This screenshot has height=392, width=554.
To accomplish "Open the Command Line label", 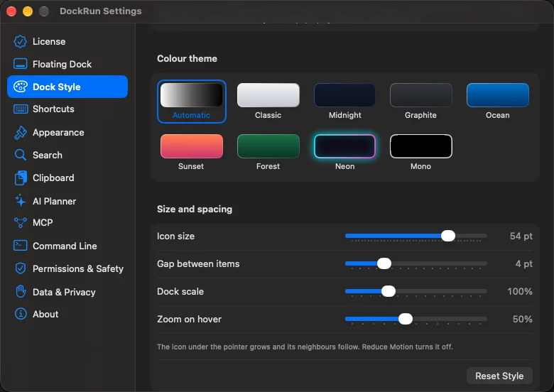I will (x=65, y=246).
